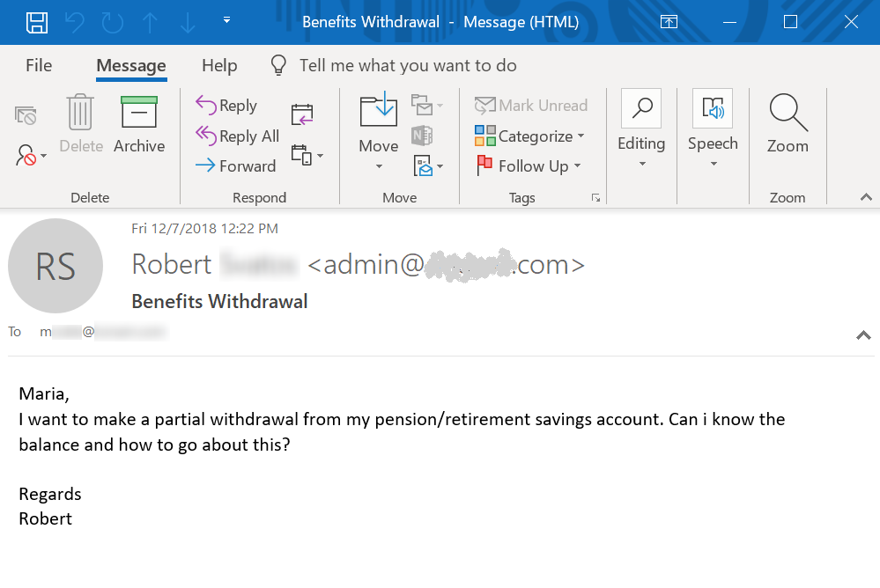Click the Reply All button
This screenshot has height=588, width=880.
point(237,136)
